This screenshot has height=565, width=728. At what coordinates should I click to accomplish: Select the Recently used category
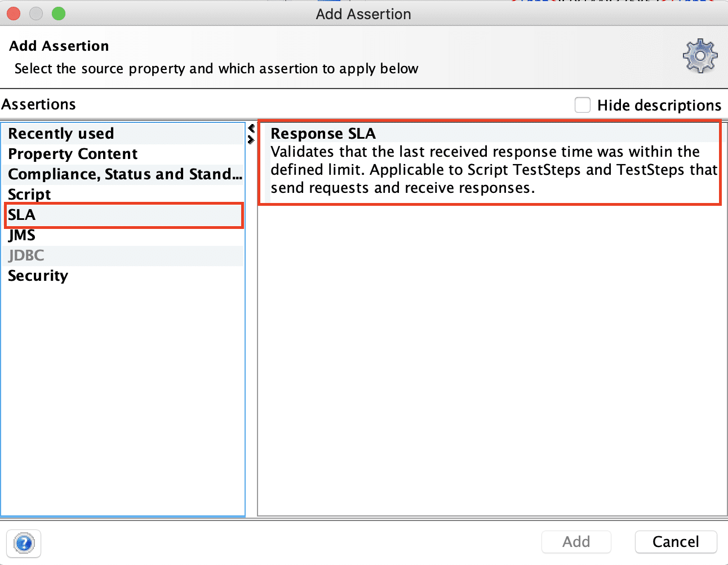[123, 134]
